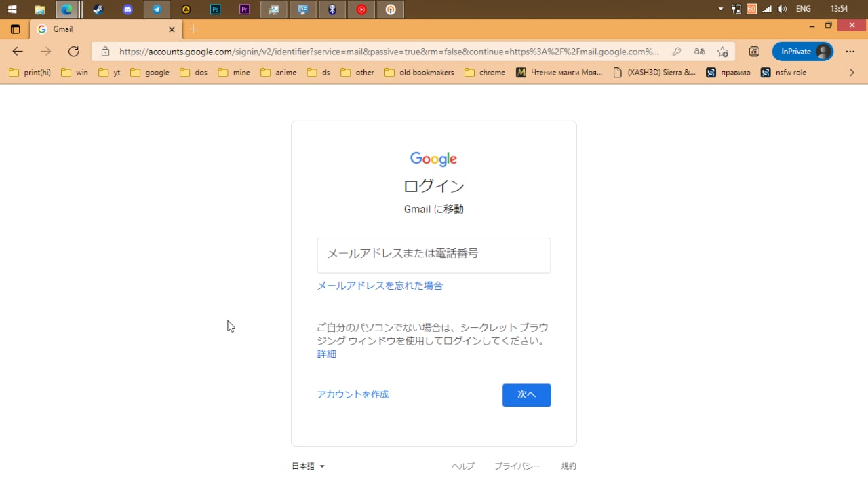Open Telegram from the taskbar
The height and width of the screenshot is (488, 868).
tap(157, 10)
